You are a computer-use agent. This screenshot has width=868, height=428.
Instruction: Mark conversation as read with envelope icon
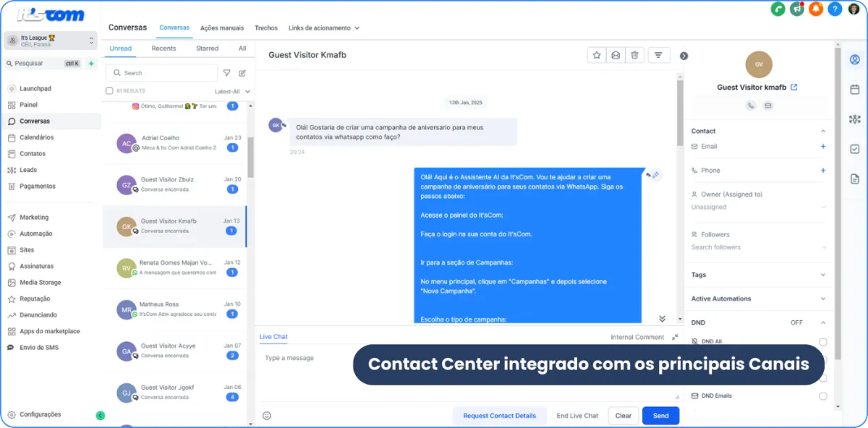[x=616, y=55]
